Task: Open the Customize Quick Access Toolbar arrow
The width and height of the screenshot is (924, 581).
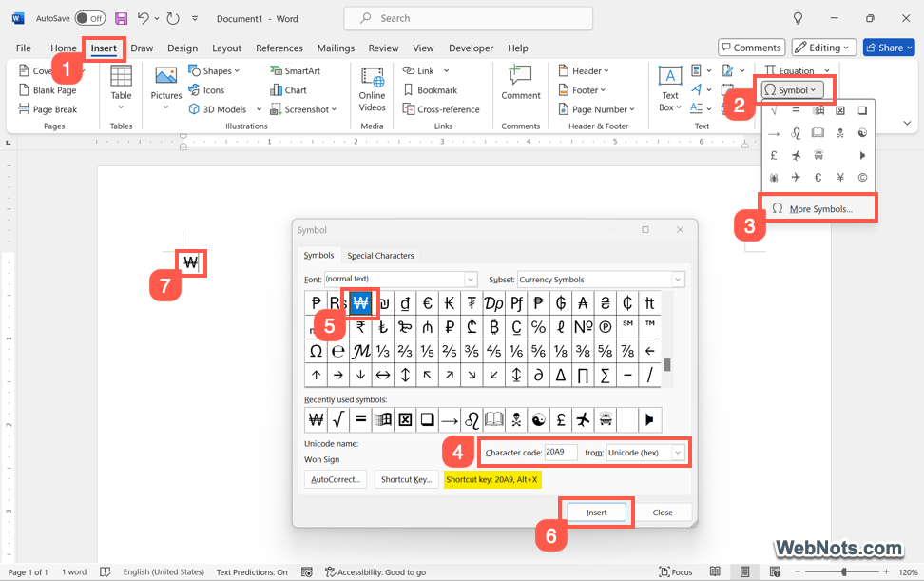Action: (x=195, y=18)
